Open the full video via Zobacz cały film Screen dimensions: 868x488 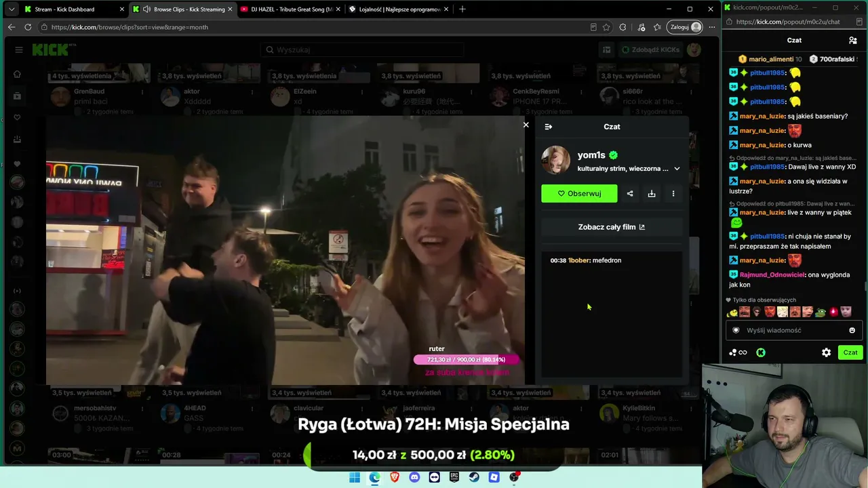coord(612,227)
